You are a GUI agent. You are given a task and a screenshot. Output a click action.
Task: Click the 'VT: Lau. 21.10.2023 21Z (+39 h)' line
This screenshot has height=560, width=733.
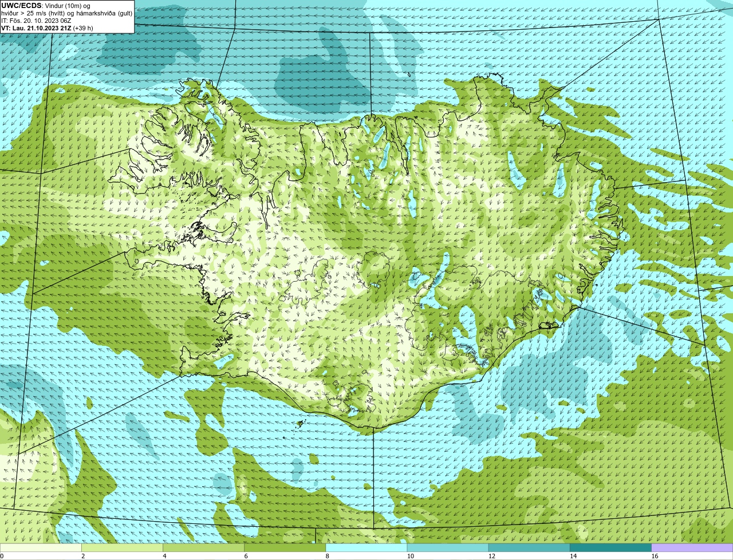(47, 27)
